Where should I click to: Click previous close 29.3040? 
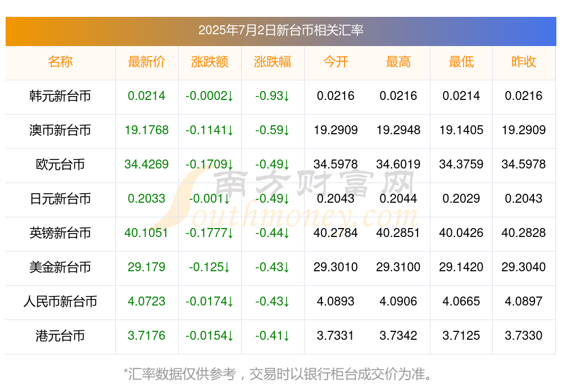click(x=524, y=267)
